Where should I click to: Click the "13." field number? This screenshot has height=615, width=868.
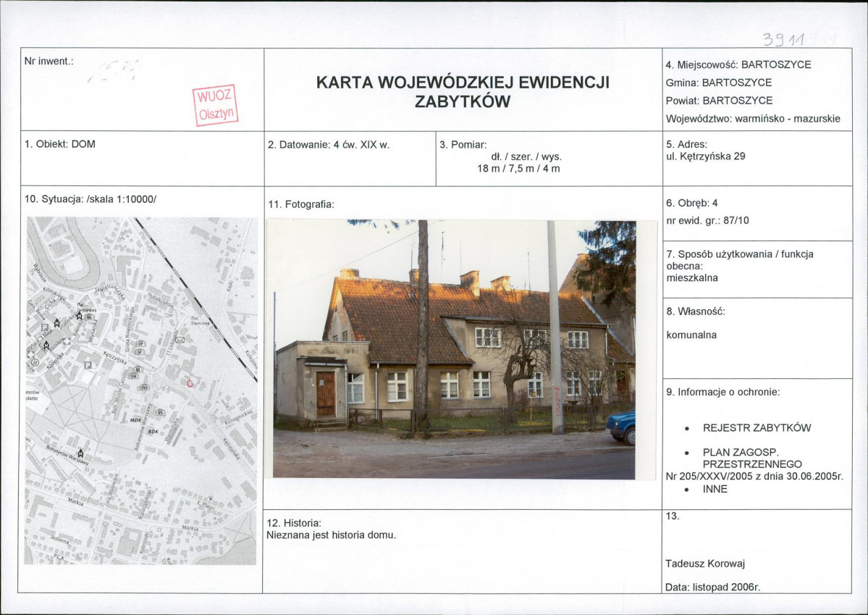[x=673, y=516]
